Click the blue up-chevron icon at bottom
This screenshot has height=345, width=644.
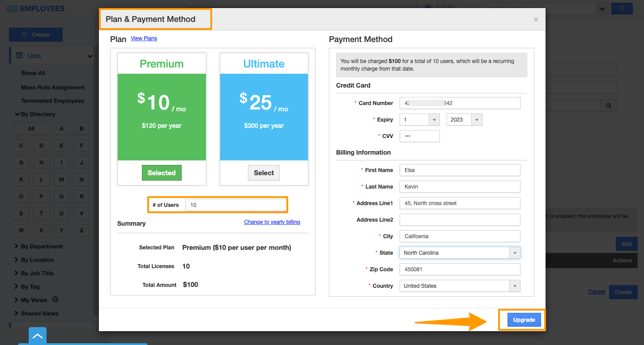pyautogui.click(x=38, y=336)
